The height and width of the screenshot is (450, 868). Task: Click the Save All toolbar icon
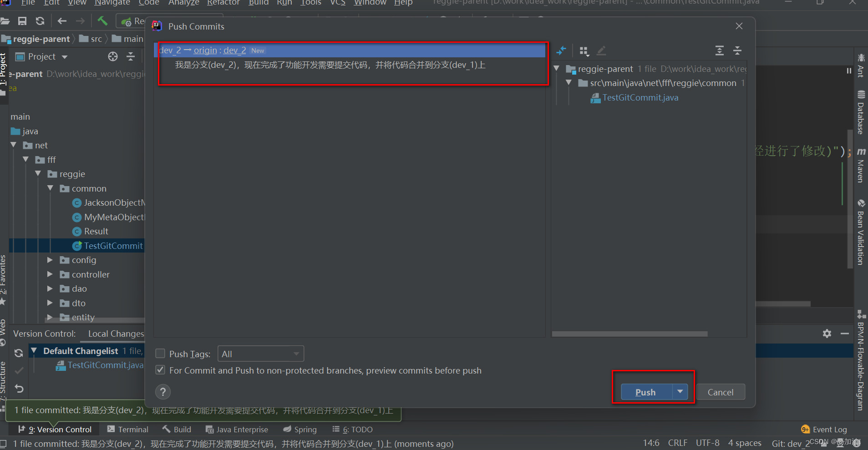pyautogui.click(x=22, y=21)
